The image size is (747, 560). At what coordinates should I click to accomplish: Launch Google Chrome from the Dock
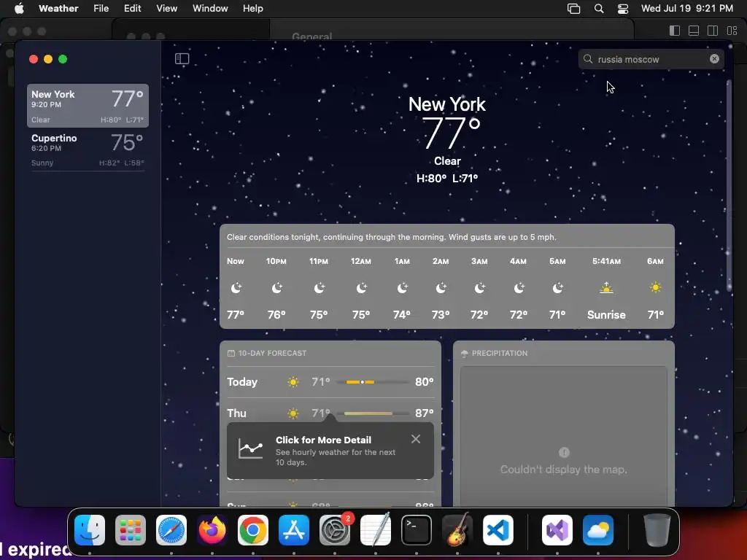253,530
